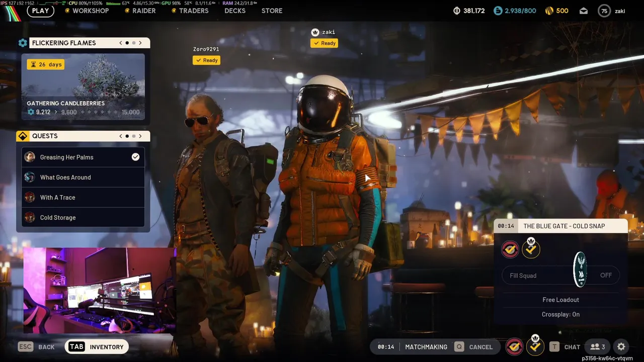The image size is (644, 362).
Task: Go to previous event with left arrow
Action: click(x=121, y=43)
